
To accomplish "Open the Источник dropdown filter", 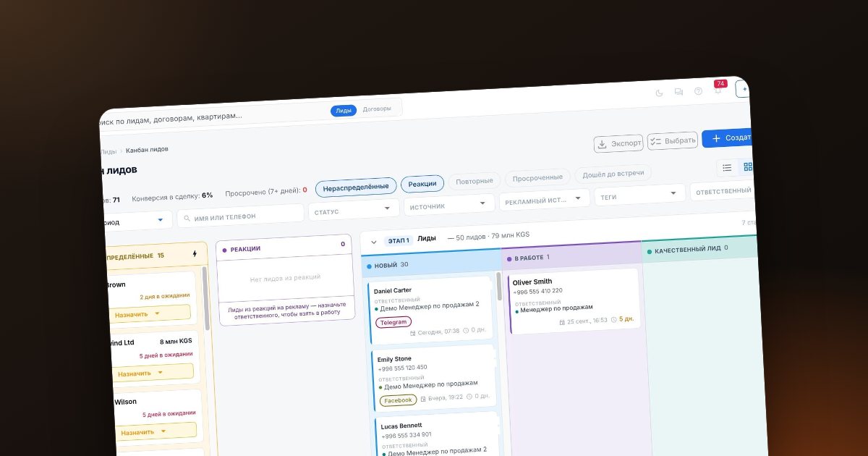I will click(x=449, y=206).
